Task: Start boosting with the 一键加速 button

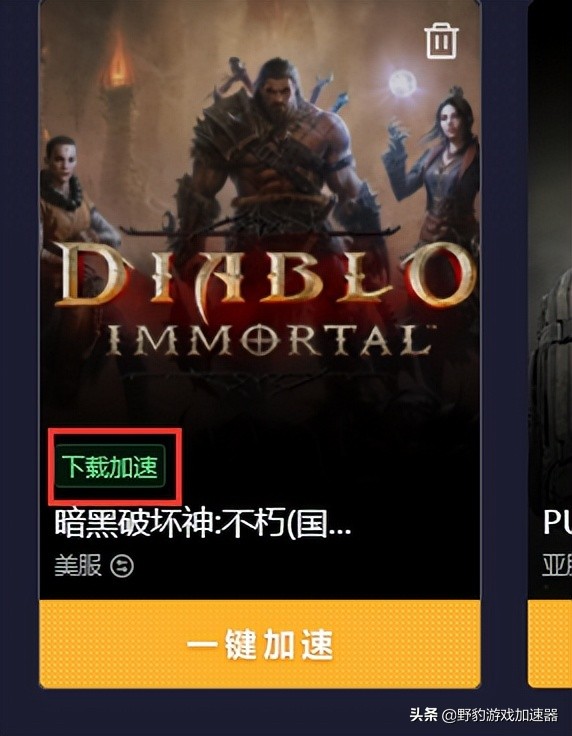Action: [260, 644]
